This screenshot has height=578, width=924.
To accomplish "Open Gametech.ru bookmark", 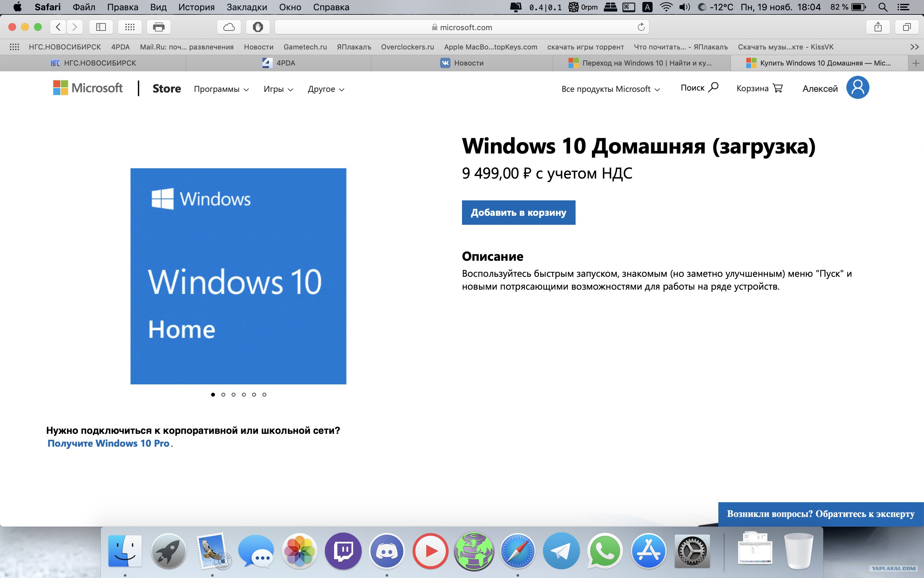I will (305, 47).
